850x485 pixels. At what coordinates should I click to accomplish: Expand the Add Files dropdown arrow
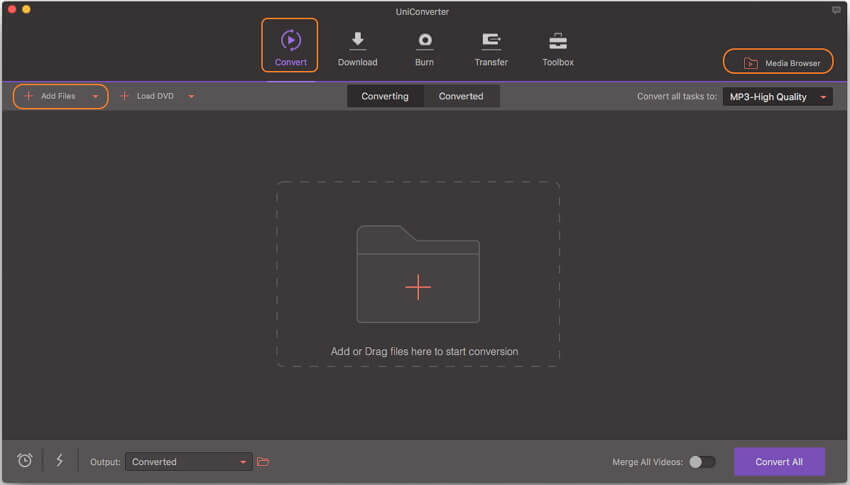(x=95, y=96)
